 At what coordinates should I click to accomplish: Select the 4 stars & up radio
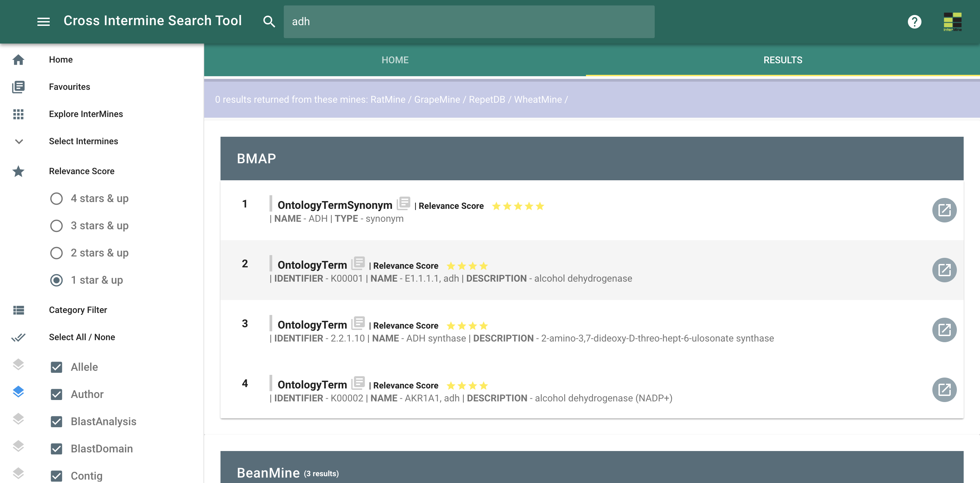[x=56, y=199]
